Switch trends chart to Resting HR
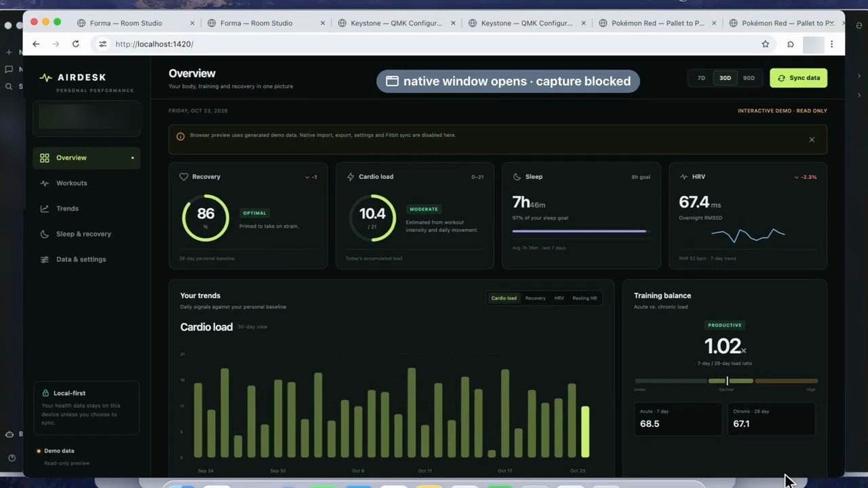 (585, 298)
